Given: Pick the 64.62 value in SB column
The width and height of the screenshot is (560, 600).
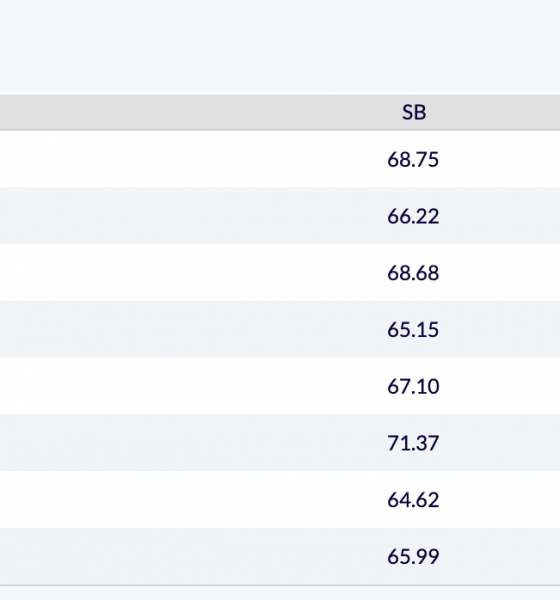Looking at the screenshot, I should pos(413,500).
